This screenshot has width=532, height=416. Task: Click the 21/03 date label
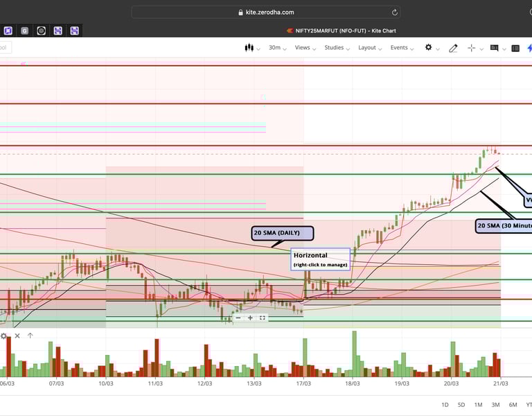pyautogui.click(x=501, y=383)
